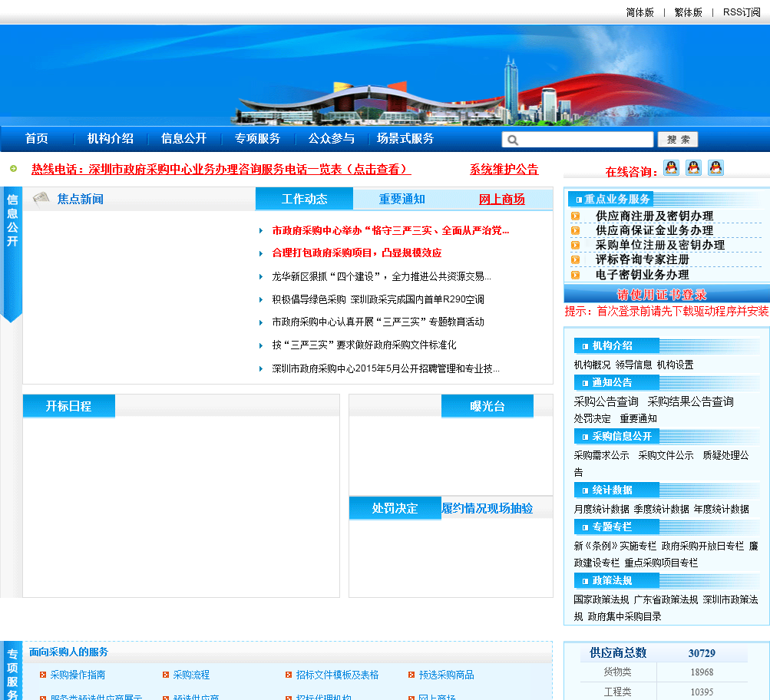Open news 按“三严三实”要求做好政府采购文件标准化
Screen dimensions: 770x700
365,345
